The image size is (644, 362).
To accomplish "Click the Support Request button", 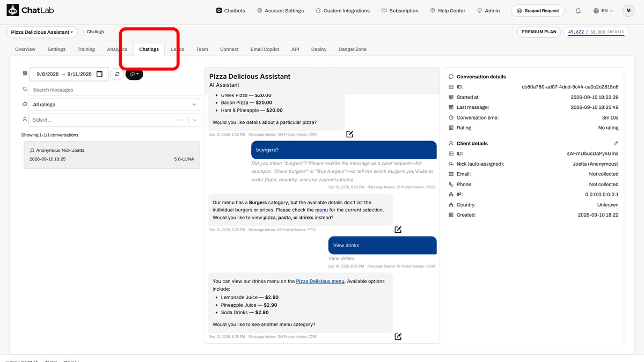I will click(x=538, y=11).
